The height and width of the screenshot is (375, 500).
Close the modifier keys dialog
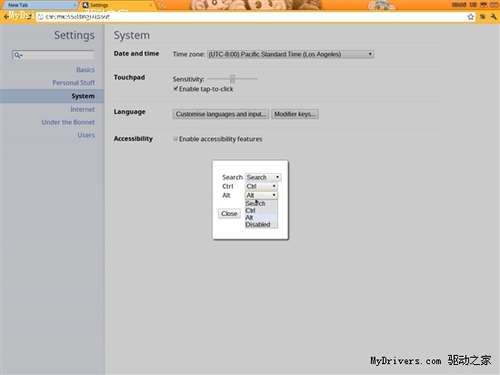229,214
